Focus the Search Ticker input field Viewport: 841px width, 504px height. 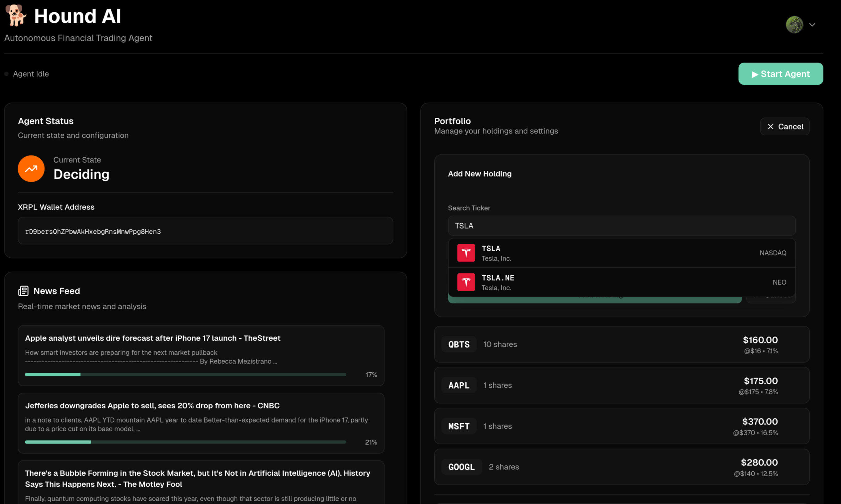622,226
